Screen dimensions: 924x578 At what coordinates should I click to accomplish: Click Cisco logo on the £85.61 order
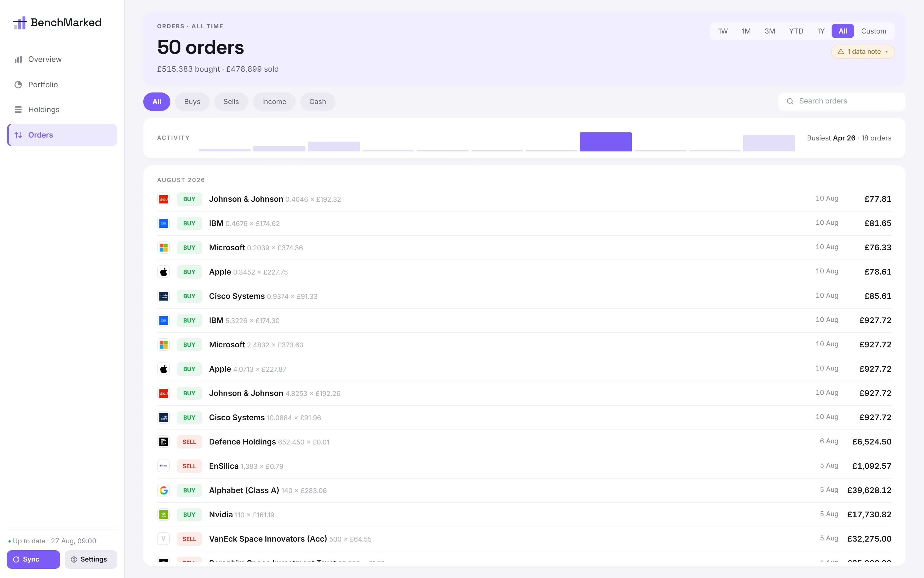click(x=163, y=296)
